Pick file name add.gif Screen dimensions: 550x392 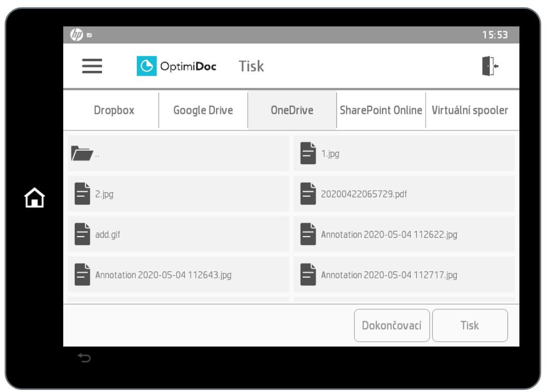pos(107,235)
